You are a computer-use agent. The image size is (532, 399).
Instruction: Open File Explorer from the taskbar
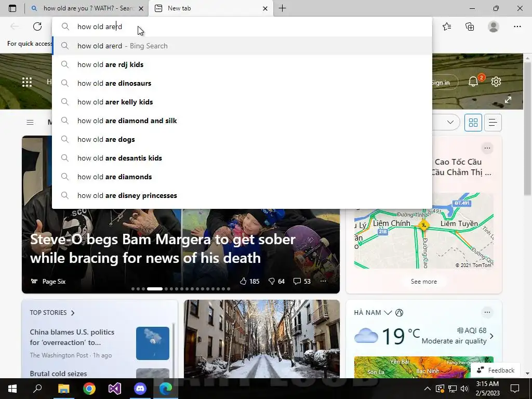click(x=63, y=389)
